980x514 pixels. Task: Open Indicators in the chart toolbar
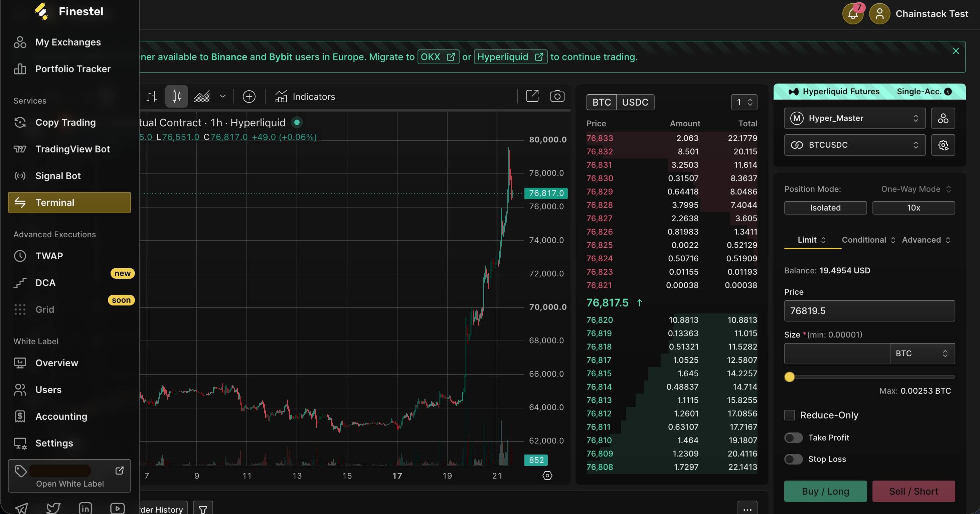(305, 96)
